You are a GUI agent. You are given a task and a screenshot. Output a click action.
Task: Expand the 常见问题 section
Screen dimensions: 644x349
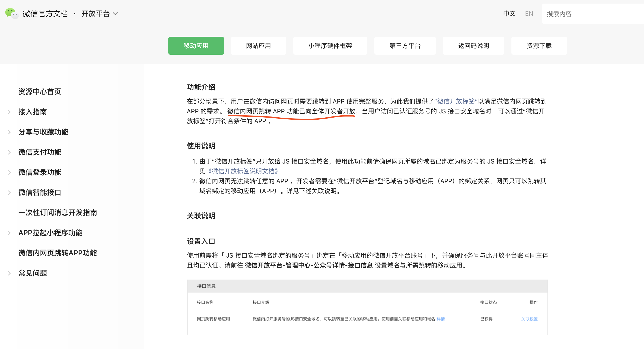(x=9, y=273)
